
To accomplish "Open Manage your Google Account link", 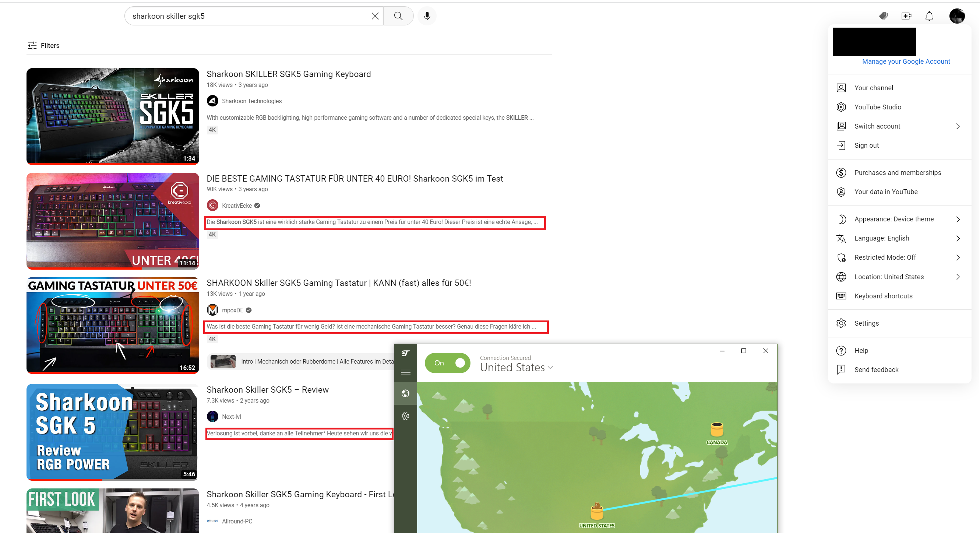I will point(906,62).
